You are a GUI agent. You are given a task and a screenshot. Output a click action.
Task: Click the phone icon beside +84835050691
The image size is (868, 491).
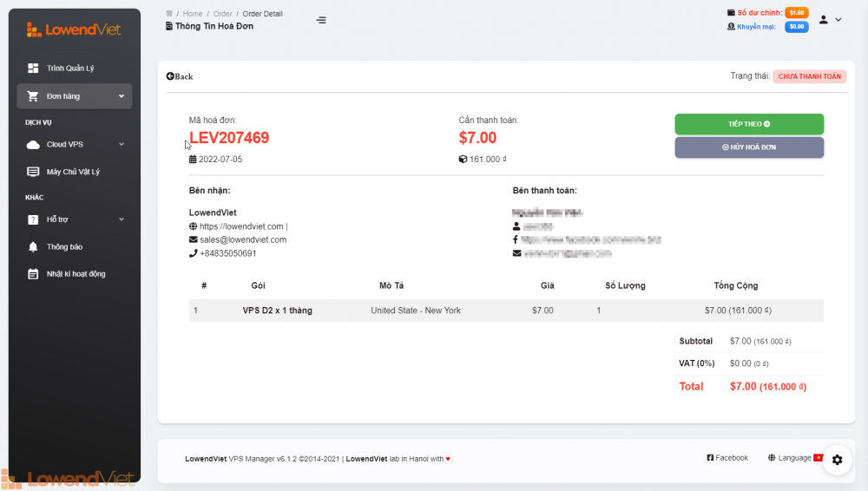pos(194,253)
